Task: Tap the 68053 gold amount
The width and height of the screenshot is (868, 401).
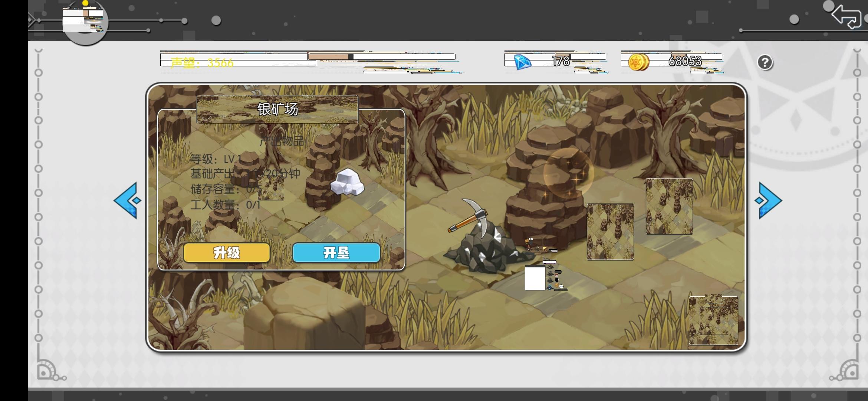Action: (685, 61)
